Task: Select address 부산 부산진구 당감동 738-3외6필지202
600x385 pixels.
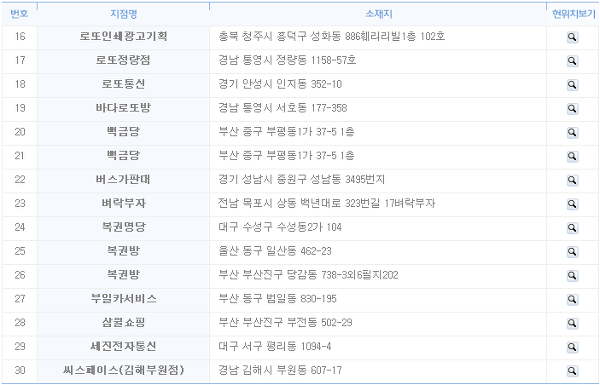Action: (308, 275)
